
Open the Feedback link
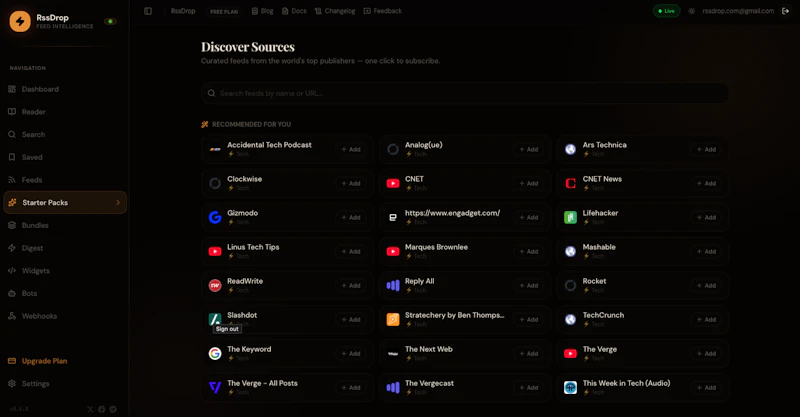tap(383, 11)
